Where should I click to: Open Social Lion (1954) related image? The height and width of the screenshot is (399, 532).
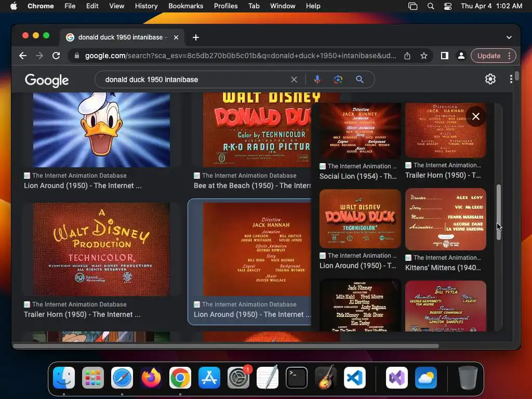[x=360, y=131]
